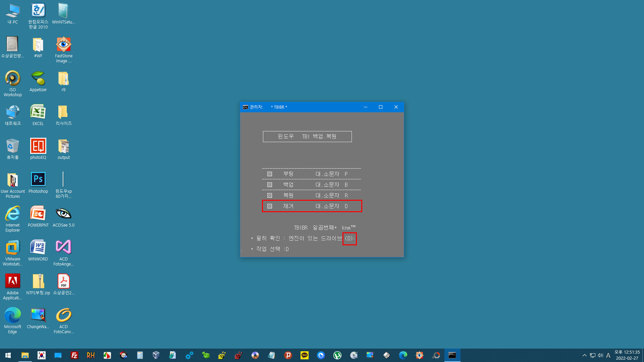Open the volume tray icon
This screenshot has width=644, height=362.
coord(600,355)
